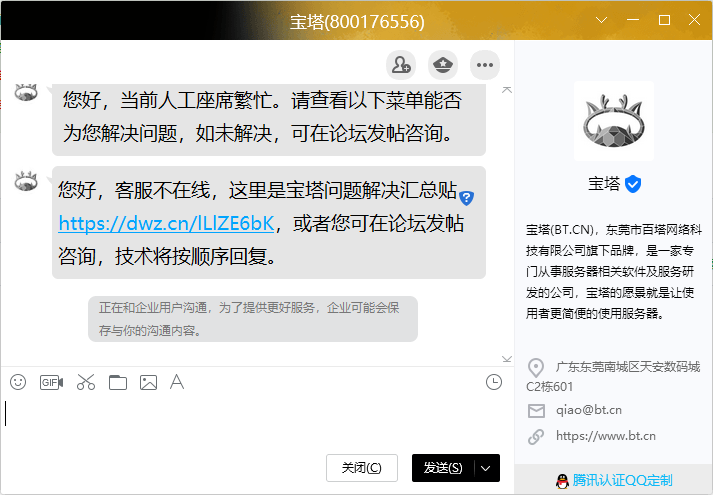Send a file via folder icon
Screen dimensions: 713x495
[x=118, y=382]
